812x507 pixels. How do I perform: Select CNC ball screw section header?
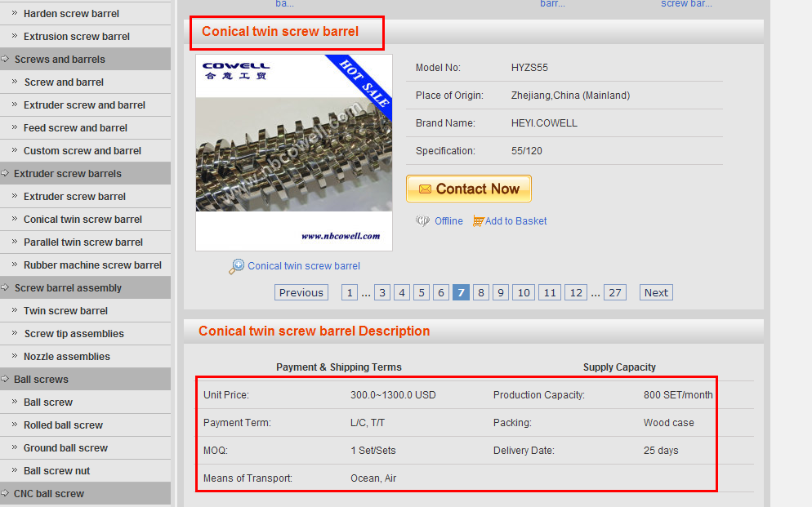click(x=49, y=494)
